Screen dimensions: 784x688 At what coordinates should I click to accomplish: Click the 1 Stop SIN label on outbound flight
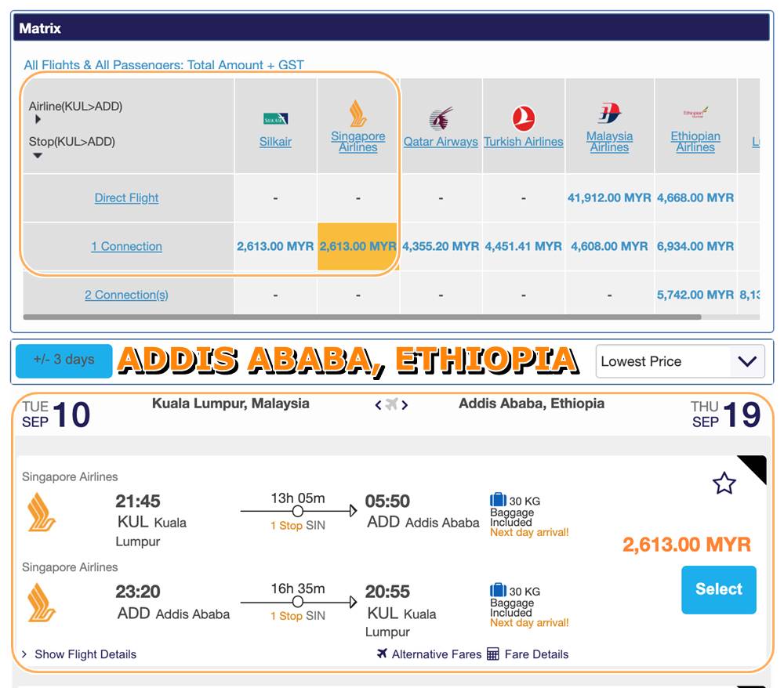point(297,526)
